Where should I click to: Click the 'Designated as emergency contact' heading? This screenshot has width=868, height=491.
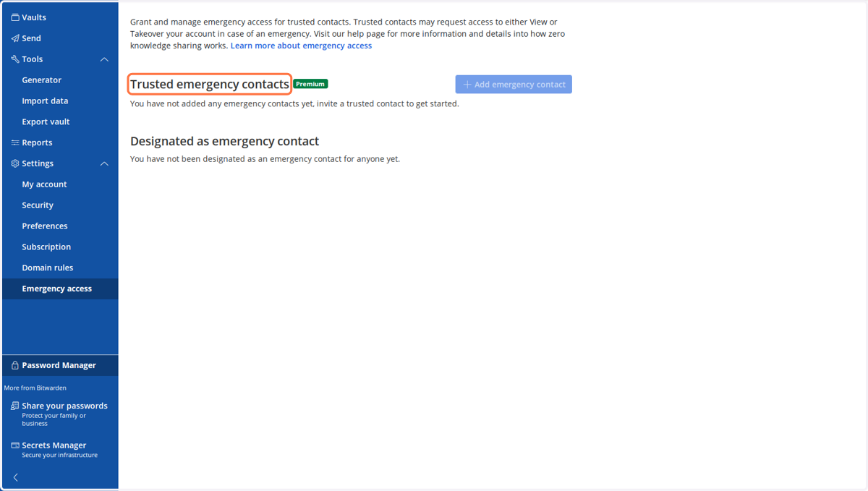click(x=224, y=141)
